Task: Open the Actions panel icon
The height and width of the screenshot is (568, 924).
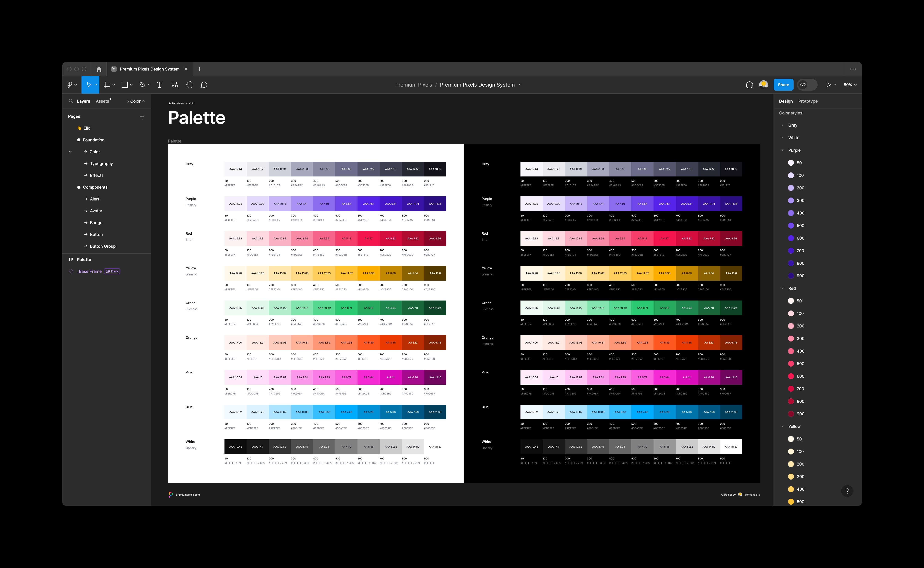Action: coord(174,85)
